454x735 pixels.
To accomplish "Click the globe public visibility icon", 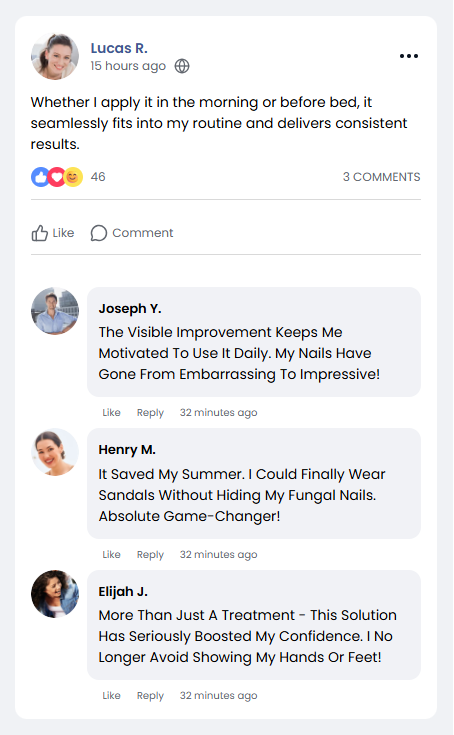I will (x=182, y=66).
